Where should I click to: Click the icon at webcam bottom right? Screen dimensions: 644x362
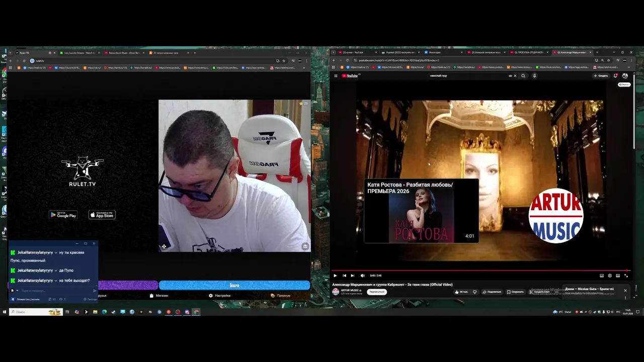(x=305, y=246)
